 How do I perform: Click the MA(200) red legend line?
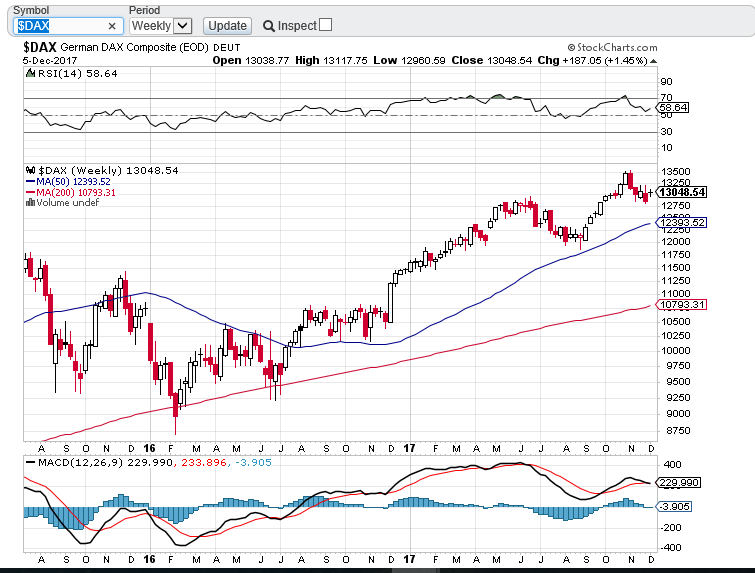coord(30,193)
